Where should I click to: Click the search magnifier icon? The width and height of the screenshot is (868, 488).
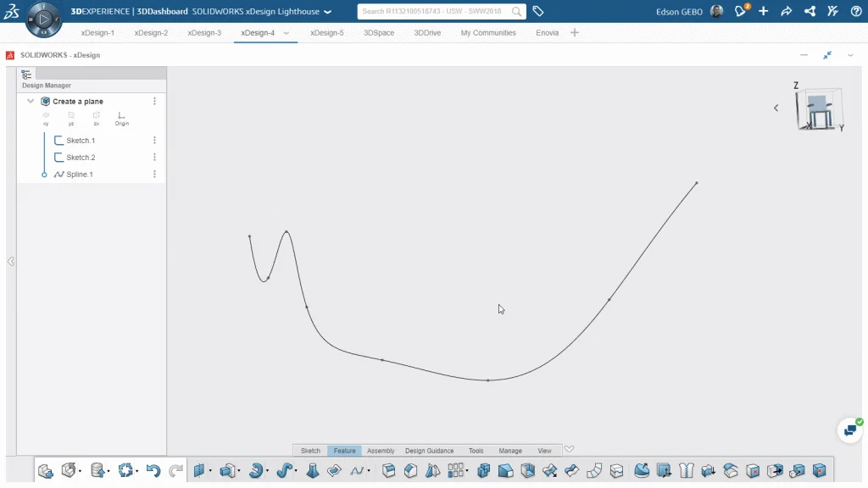click(x=516, y=11)
